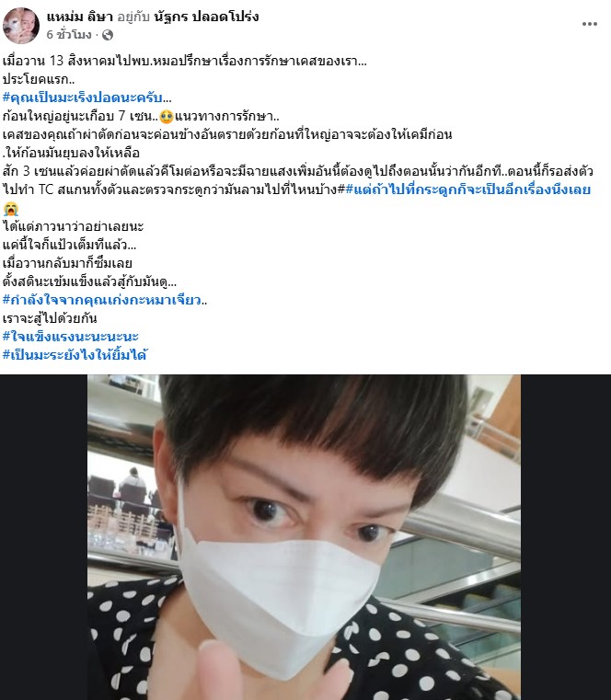Image resolution: width=611 pixels, height=700 pixels.
Task: Click the 'อยู่กับ' text between names
Action: (133, 17)
